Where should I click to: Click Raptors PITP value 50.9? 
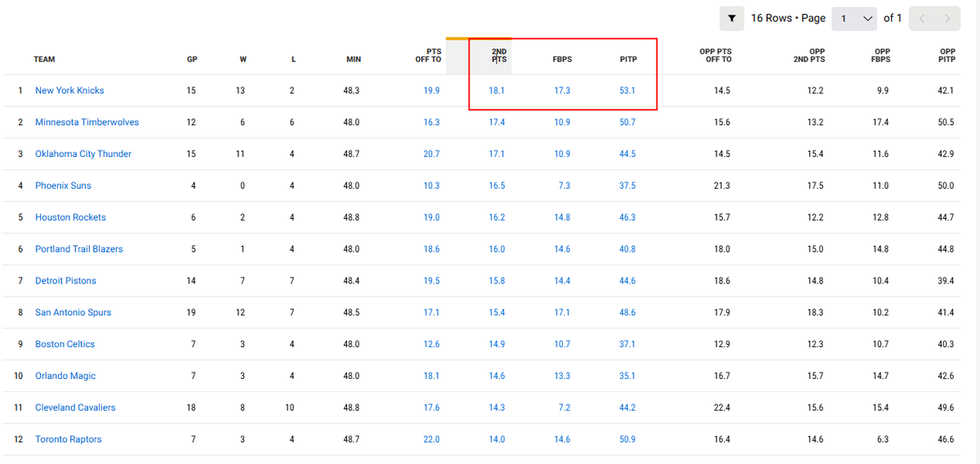point(627,439)
